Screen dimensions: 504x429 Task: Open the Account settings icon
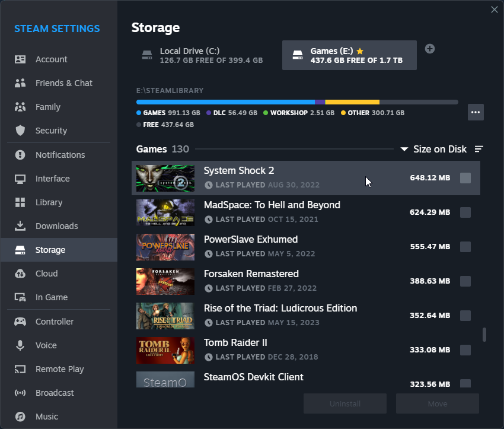(20, 59)
